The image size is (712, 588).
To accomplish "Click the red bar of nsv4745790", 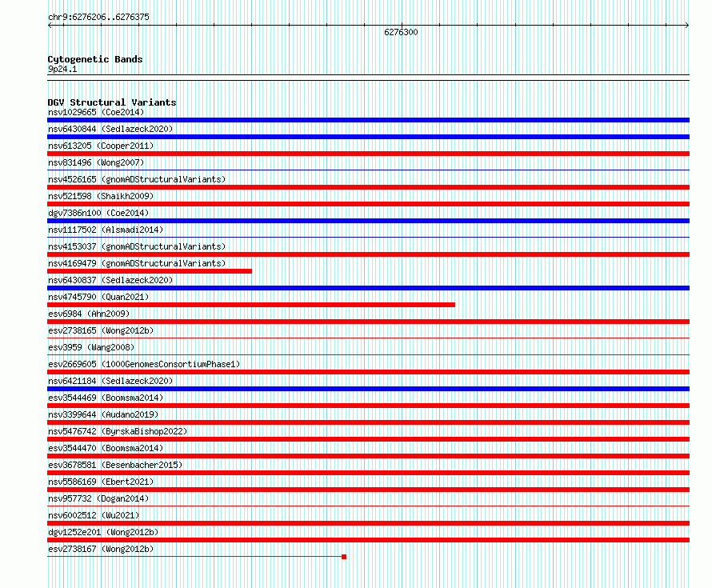I will click(x=251, y=305).
